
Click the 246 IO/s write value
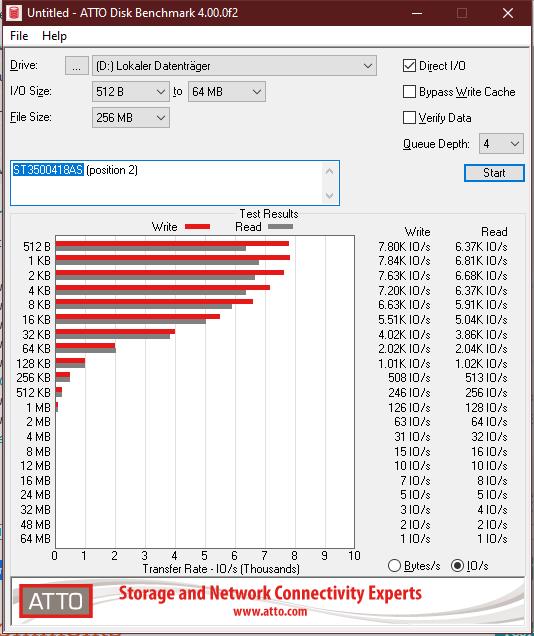click(x=409, y=393)
